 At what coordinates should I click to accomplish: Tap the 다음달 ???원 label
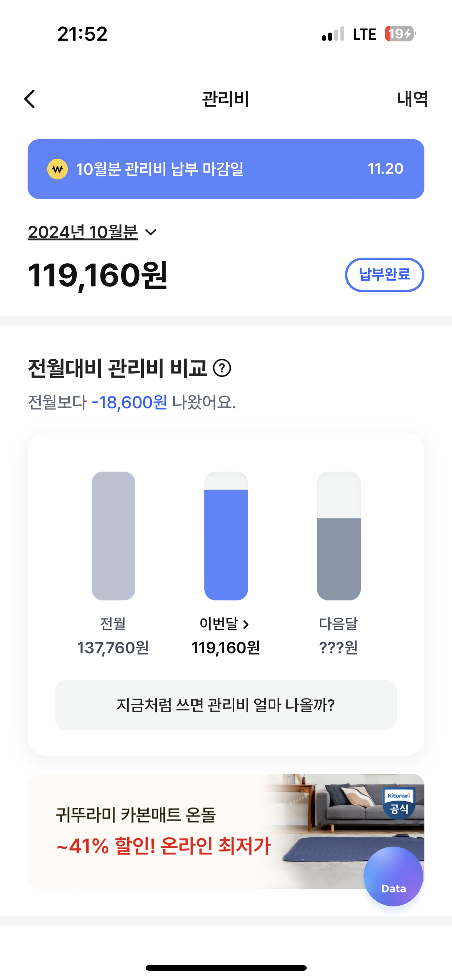(x=339, y=648)
